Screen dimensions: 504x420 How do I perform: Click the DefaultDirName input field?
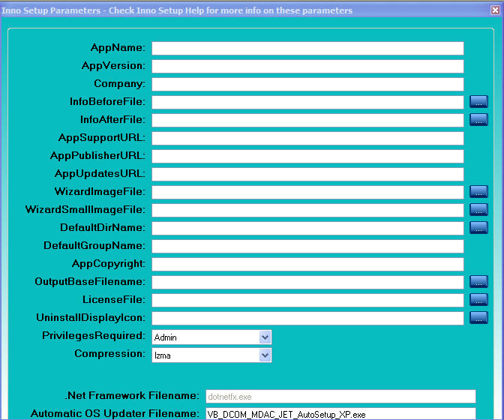[307, 228]
